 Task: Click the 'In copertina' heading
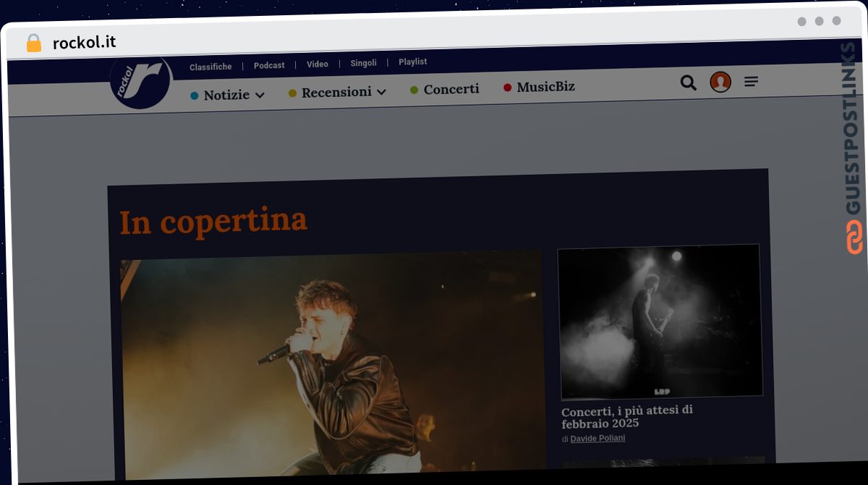click(213, 221)
